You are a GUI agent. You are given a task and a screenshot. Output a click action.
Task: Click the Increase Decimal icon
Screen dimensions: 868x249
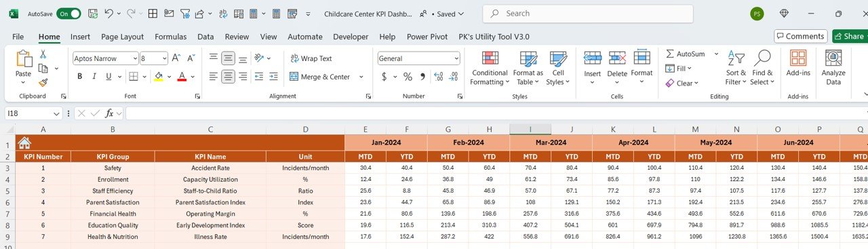(x=438, y=77)
